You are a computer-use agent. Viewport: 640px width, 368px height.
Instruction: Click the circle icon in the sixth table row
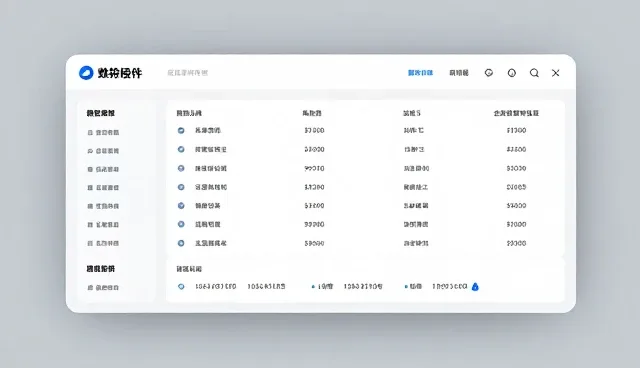point(181,224)
